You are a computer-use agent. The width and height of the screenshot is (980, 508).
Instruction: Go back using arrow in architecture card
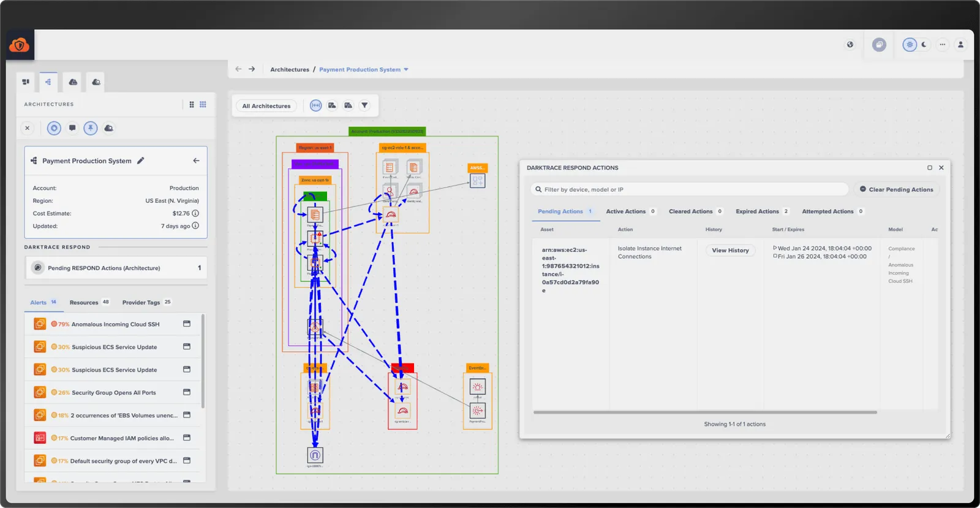click(196, 161)
